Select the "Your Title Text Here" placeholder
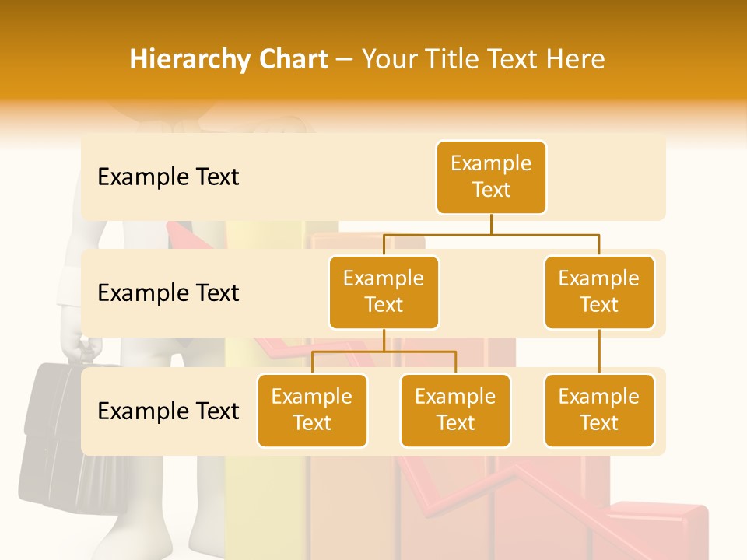 pyautogui.click(x=482, y=59)
